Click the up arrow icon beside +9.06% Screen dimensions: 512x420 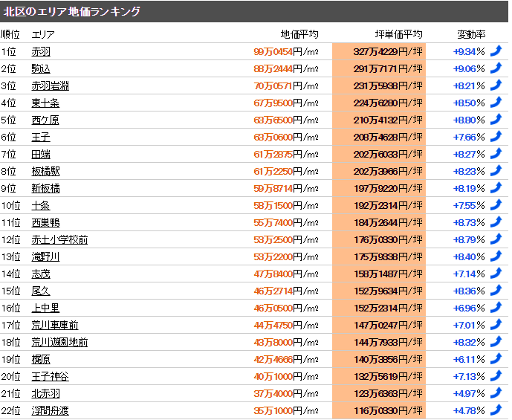pyautogui.click(x=496, y=68)
